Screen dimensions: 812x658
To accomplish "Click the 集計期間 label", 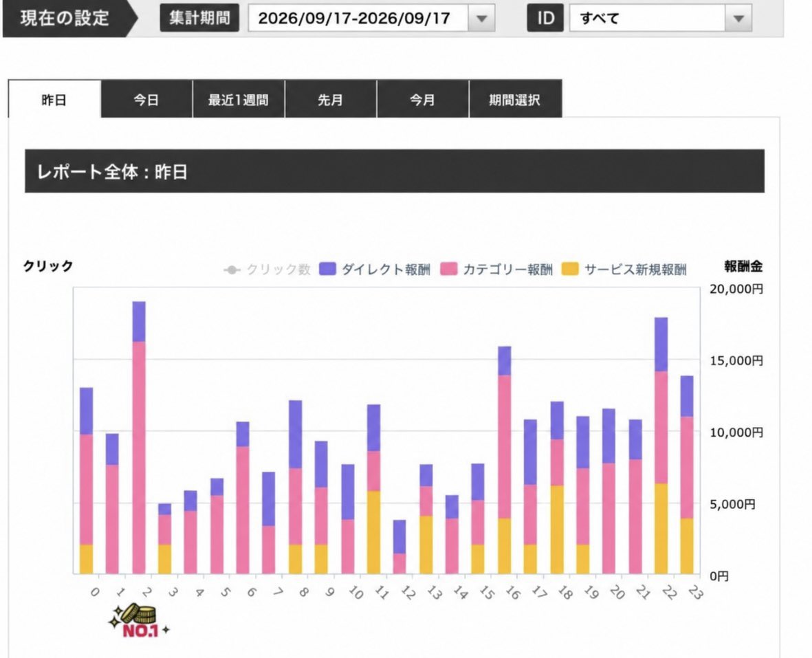I will click(x=199, y=18).
